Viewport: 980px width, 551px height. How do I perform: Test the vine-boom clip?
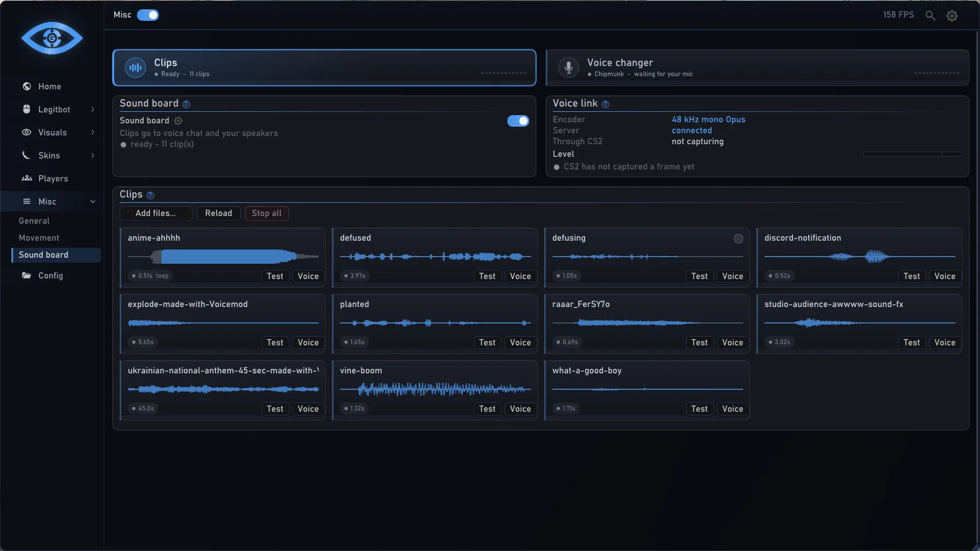point(487,409)
